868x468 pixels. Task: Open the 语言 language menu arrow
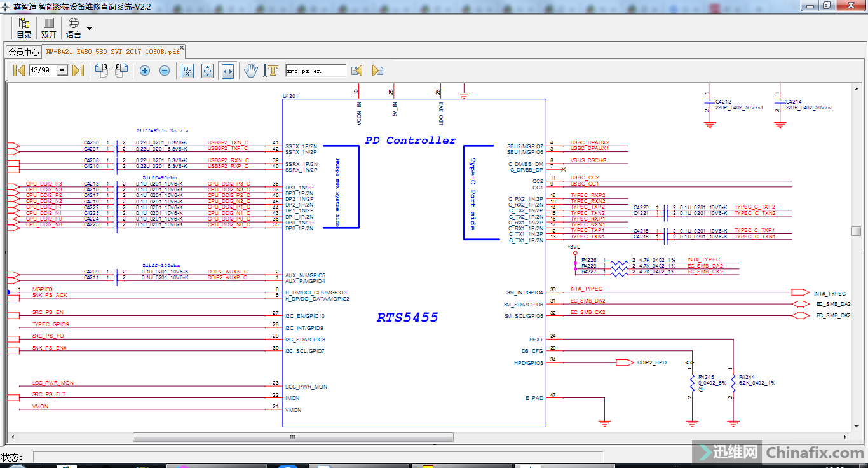[89, 29]
